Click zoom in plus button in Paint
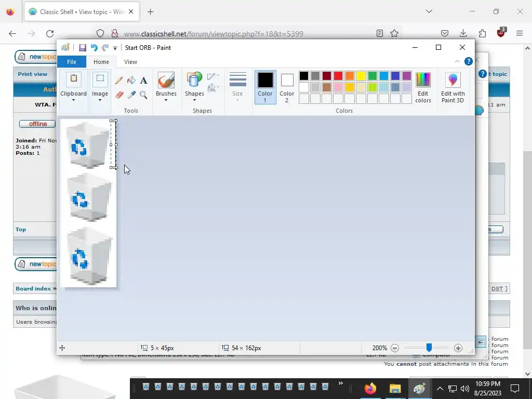The width and height of the screenshot is (532, 399). 458,348
